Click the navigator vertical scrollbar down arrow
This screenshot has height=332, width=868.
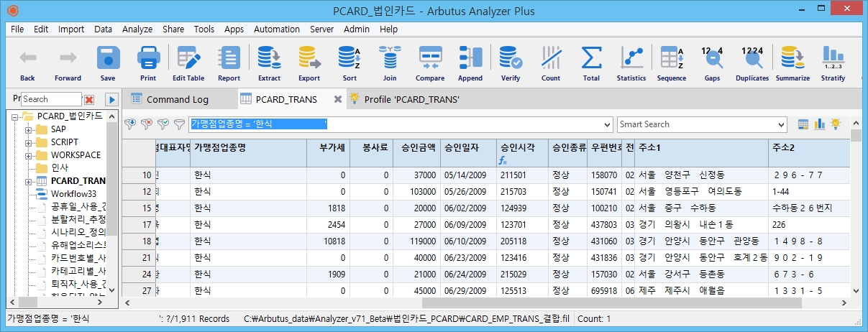(112, 291)
